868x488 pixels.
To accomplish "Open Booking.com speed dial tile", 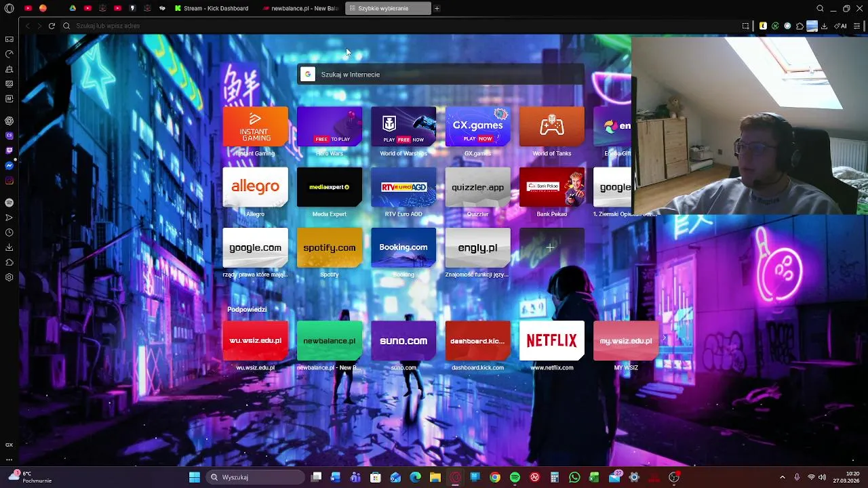I will coord(403,248).
